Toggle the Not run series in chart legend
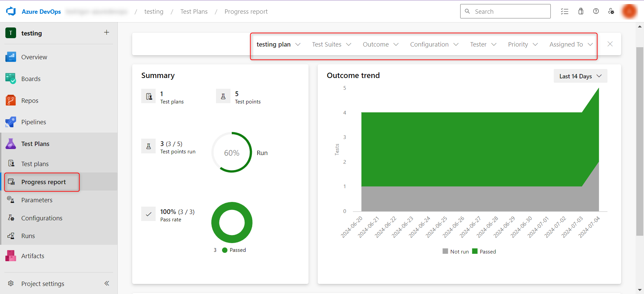This screenshot has height=294, width=644. (455, 251)
